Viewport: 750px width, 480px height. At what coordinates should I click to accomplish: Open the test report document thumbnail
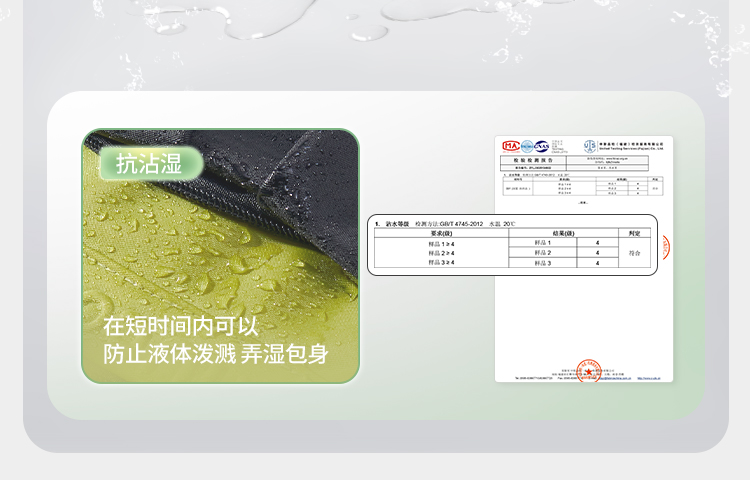584,259
